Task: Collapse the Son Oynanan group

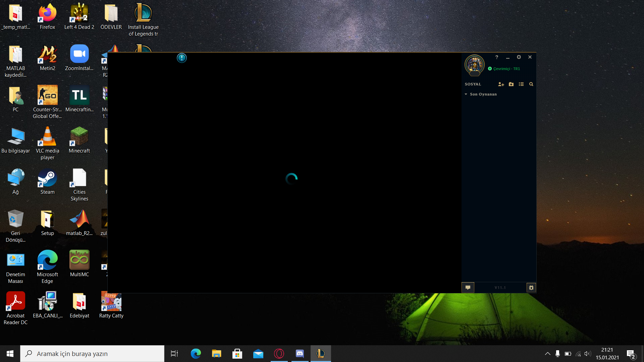Action: click(x=466, y=94)
